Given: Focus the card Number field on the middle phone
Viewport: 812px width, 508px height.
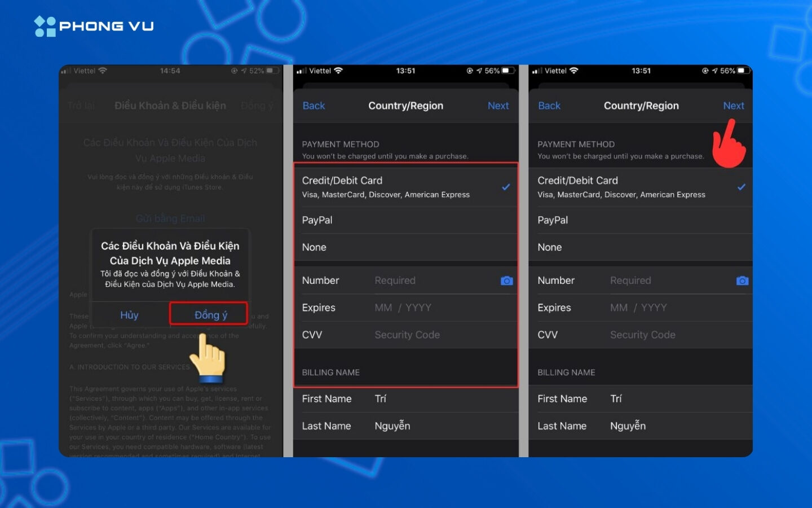Looking at the screenshot, I should coord(406,281).
